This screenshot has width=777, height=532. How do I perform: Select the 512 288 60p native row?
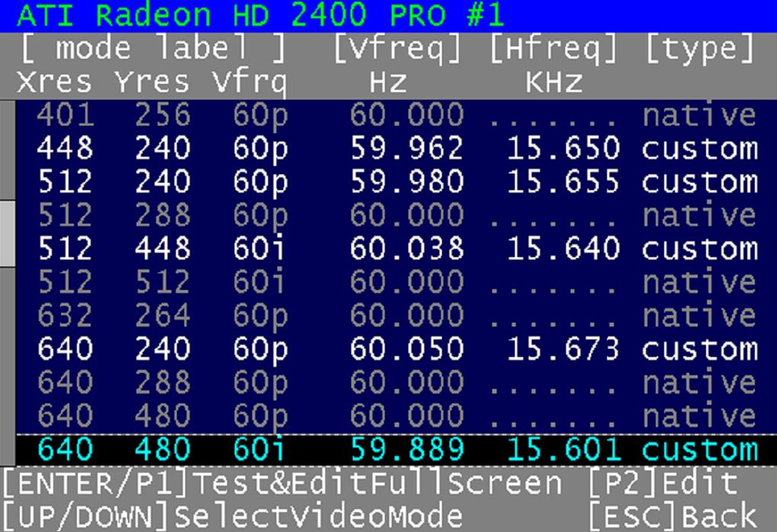pyautogui.click(x=396, y=215)
